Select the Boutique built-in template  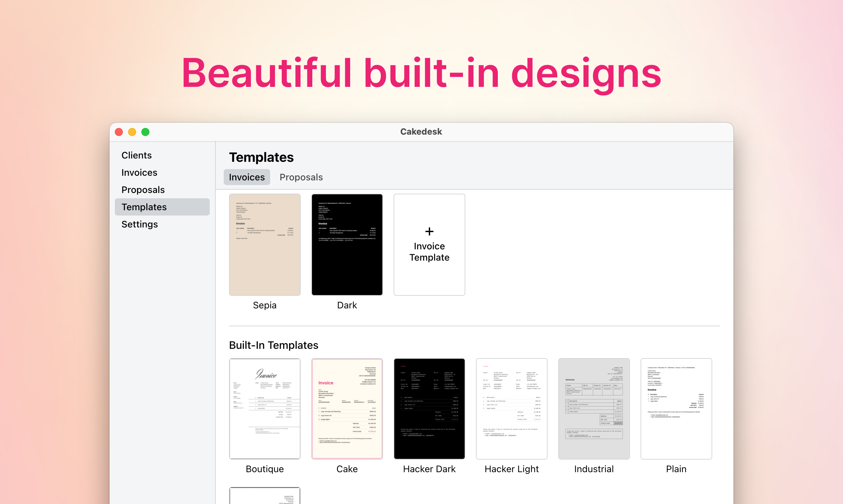265,409
